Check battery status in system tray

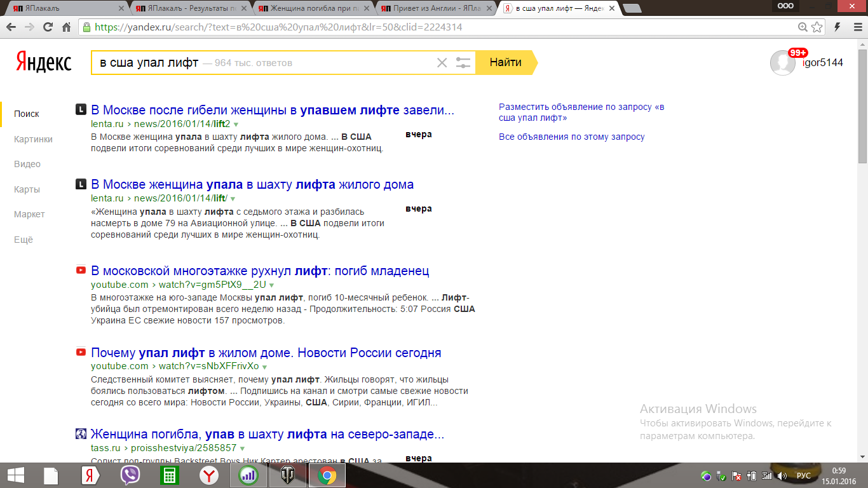point(752,475)
